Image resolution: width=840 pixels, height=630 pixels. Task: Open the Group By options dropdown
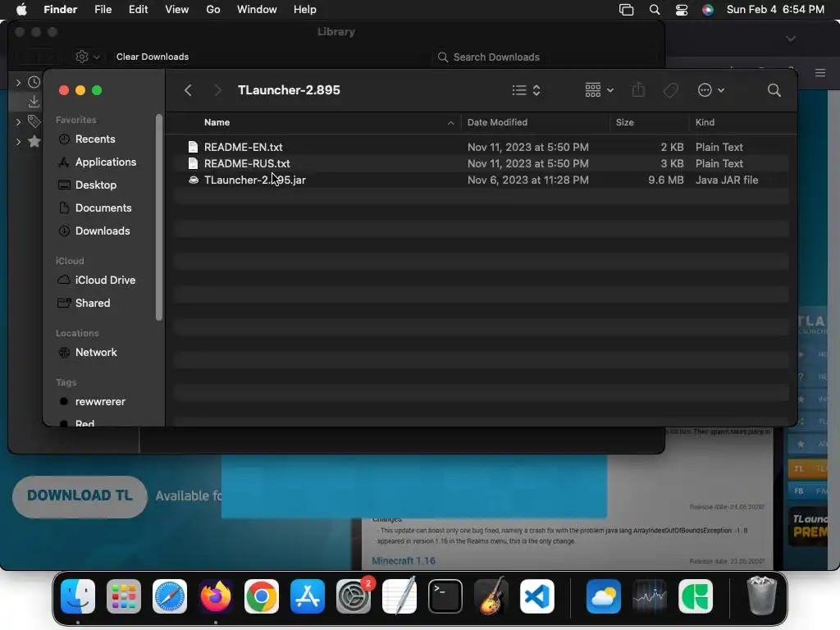point(599,90)
